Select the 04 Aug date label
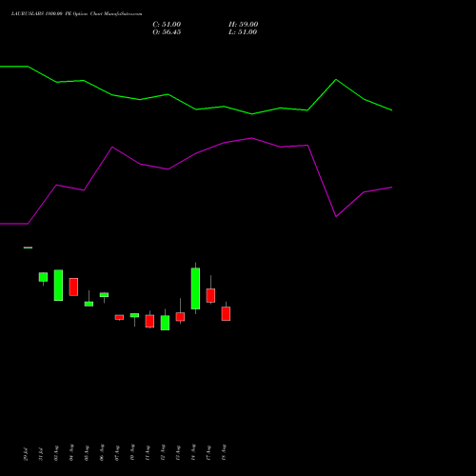Viewport: 476px width, 476px height. tap(71, 452)
